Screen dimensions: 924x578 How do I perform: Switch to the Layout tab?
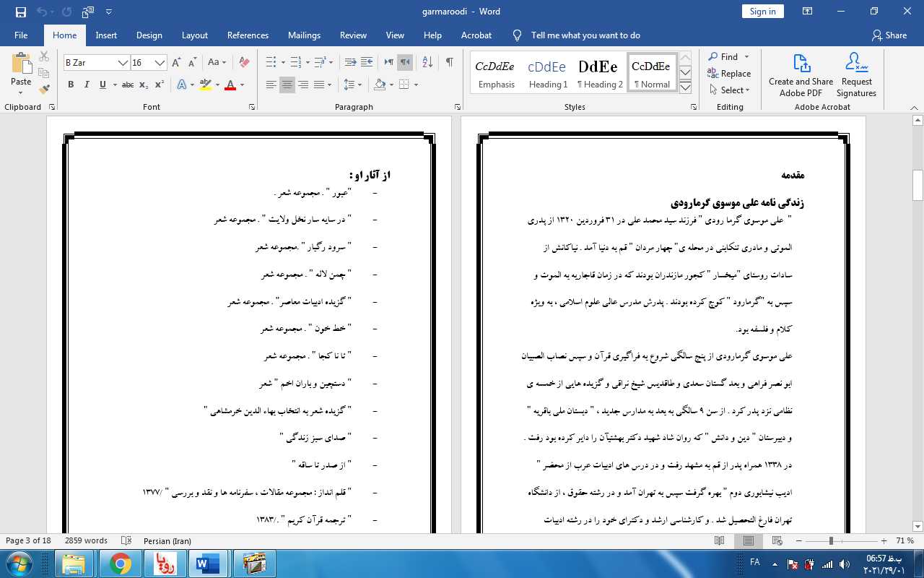194,35
